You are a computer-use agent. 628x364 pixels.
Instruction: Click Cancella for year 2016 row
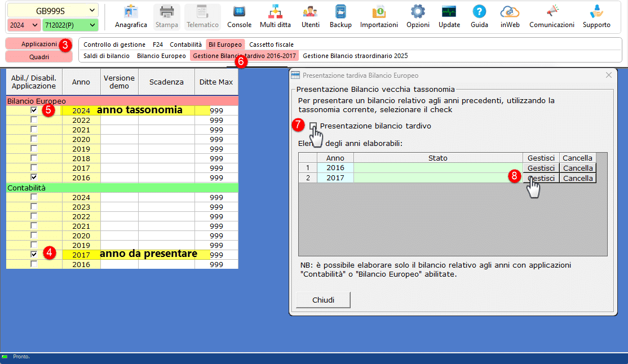[x=578, y=168]
